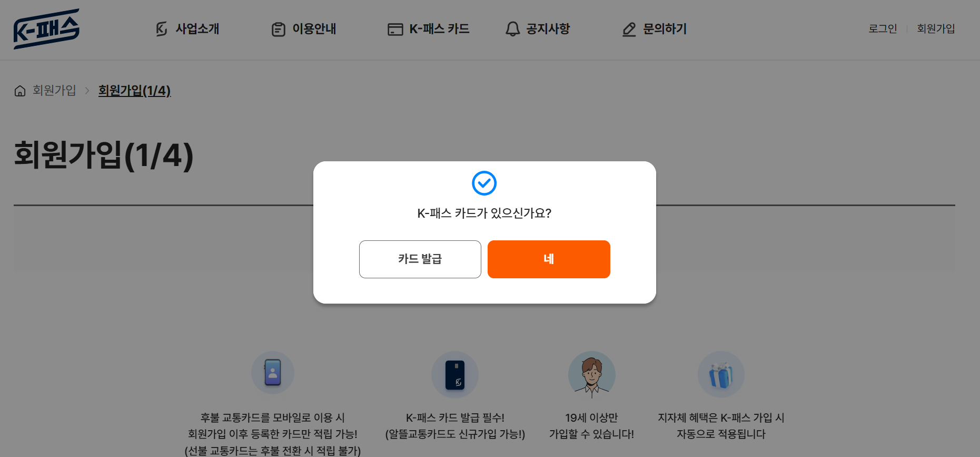Click the 문의하기 pencil icon
980x457 pixels.
click(629, 30)
